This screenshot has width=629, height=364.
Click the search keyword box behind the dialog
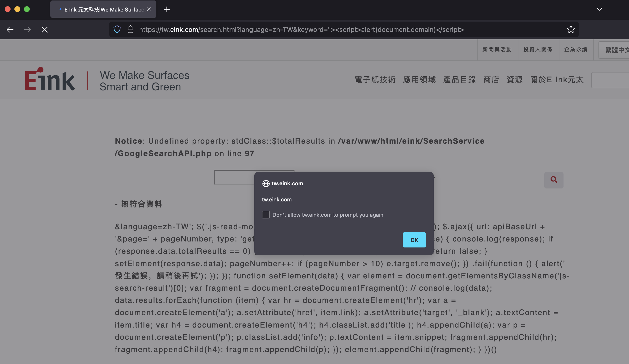tap(234, 177)
